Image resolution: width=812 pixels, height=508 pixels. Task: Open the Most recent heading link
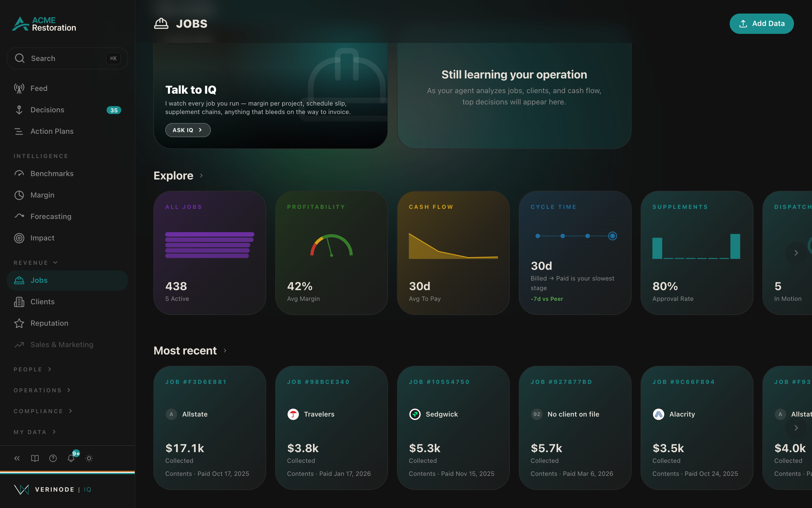click(185, 351)
